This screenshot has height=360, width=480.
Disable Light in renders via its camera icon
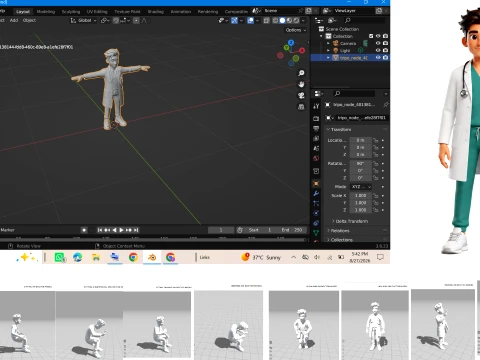[385, 50]
